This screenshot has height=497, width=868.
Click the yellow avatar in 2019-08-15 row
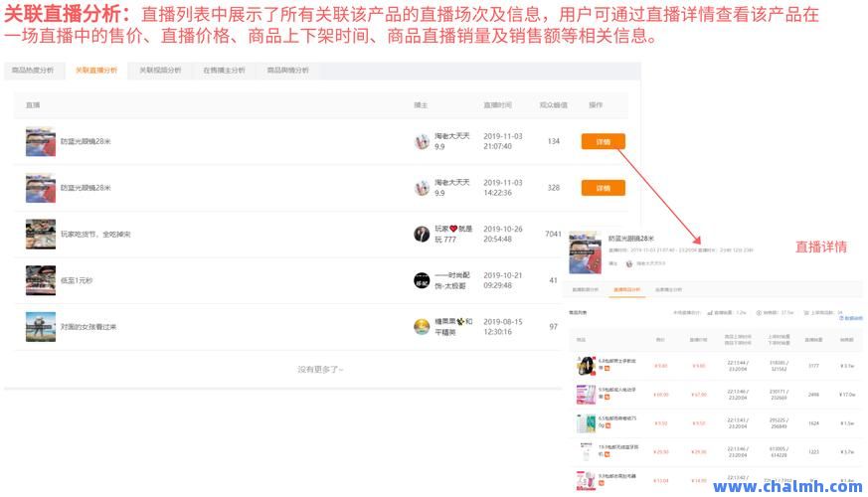pos(422,327)
